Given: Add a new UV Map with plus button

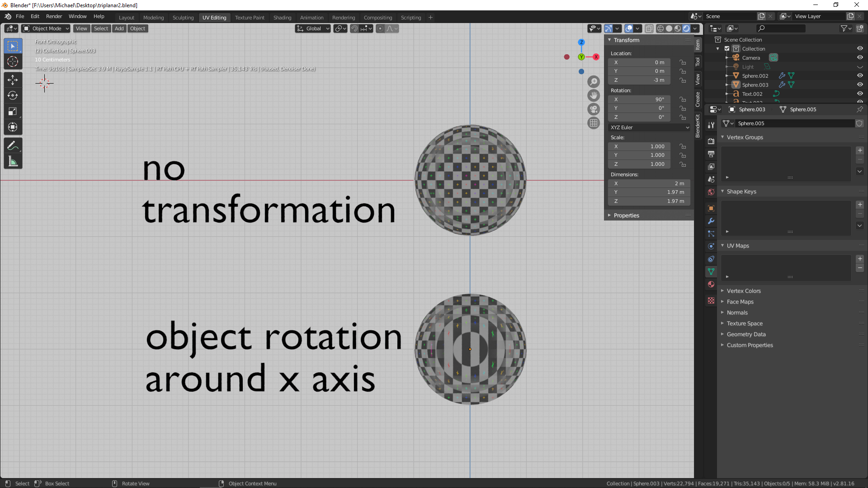Looking at the screenshot, I should (x=860, y=259).
